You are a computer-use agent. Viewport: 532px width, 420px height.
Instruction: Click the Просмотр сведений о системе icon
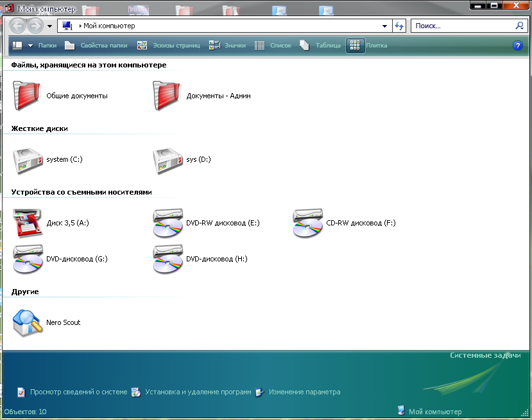[21, 392]
